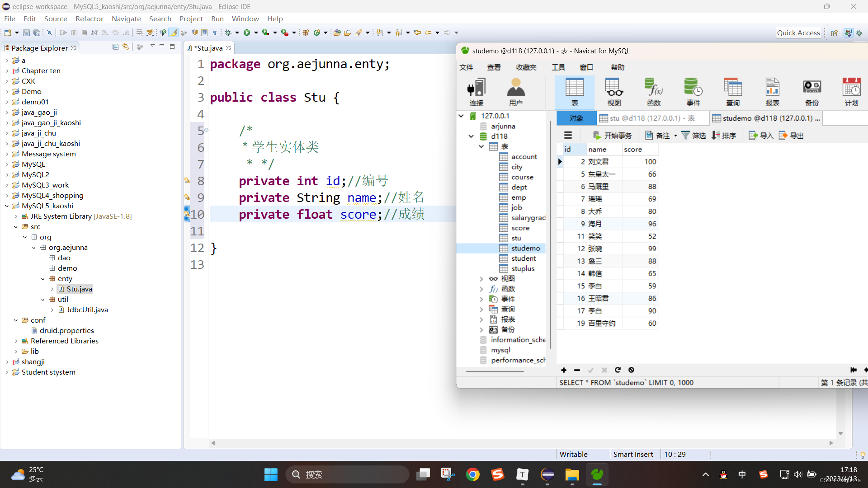Switch to the 对象 (Objects) tab
Viewport: 868px width, 488px height.
(576, 118)
